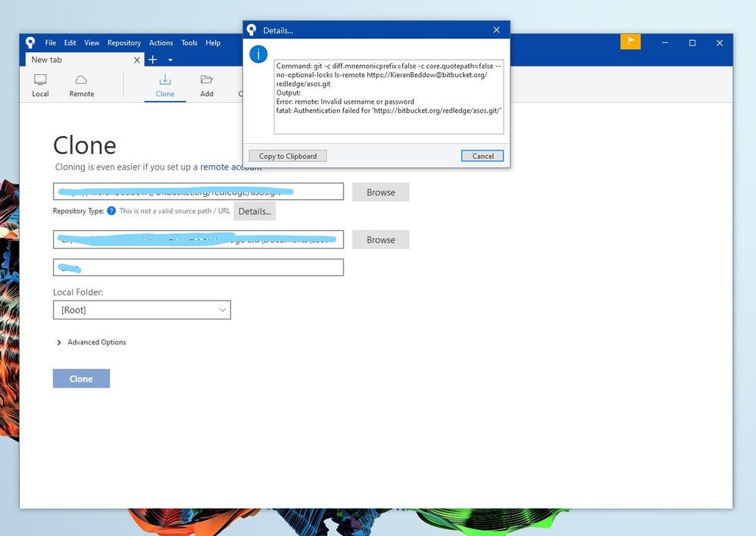Expand Advanced Options
Screen dimensions: 756x536
coord(92,342)
